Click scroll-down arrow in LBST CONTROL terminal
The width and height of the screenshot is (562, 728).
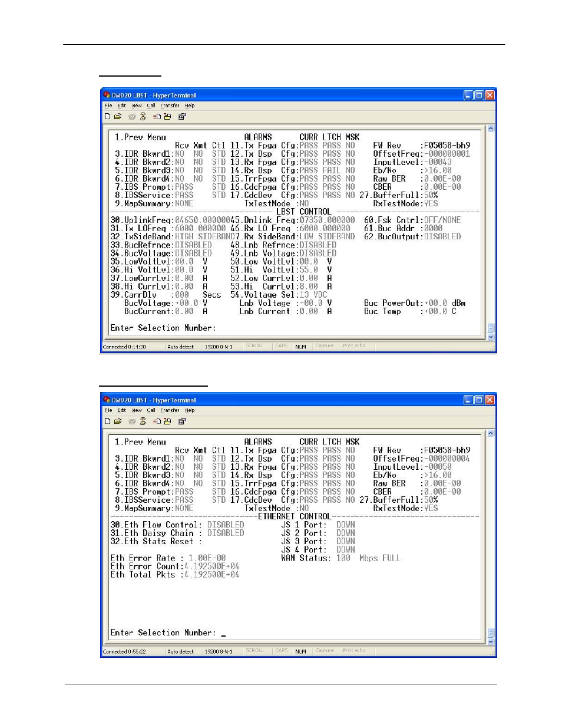click(x=491, y=337)
